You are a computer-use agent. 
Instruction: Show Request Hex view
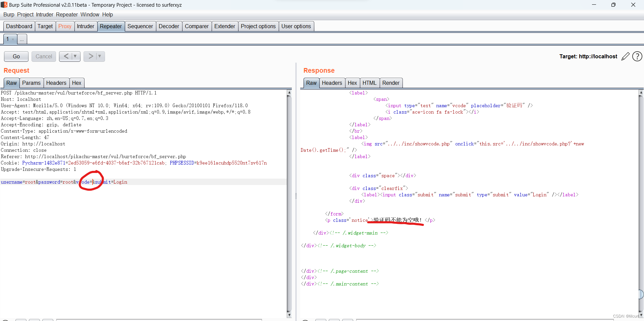click(x=76, y=83)
